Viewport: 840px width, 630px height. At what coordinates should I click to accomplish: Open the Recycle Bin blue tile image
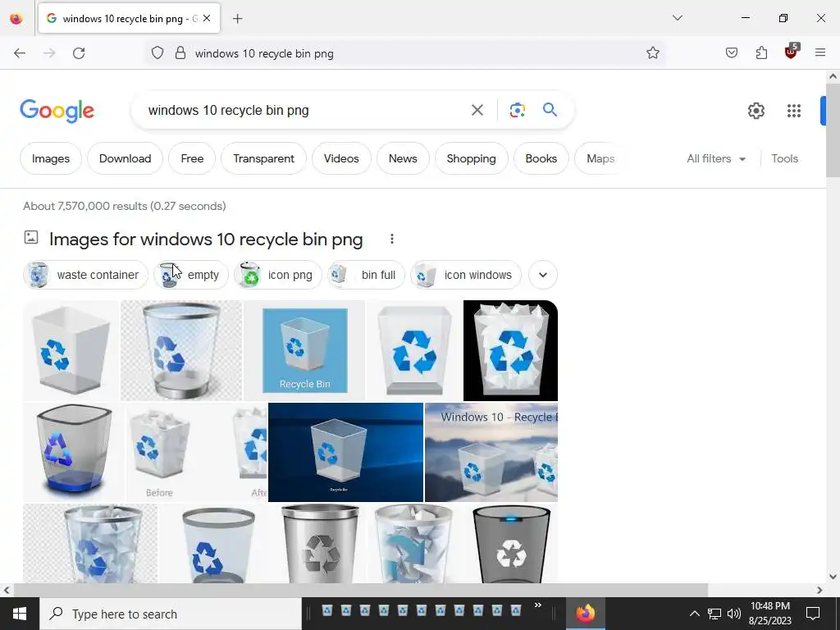click(304, 350)
